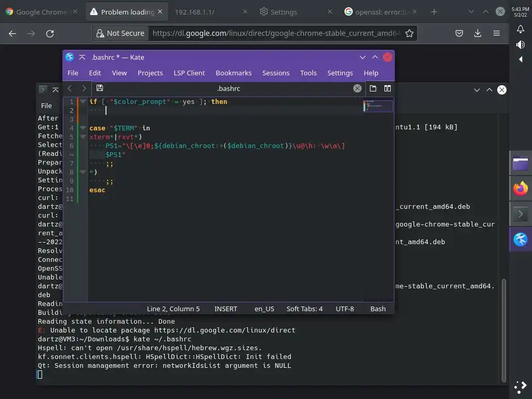Toggle INSERT mode in status bar

click(225, 309)
